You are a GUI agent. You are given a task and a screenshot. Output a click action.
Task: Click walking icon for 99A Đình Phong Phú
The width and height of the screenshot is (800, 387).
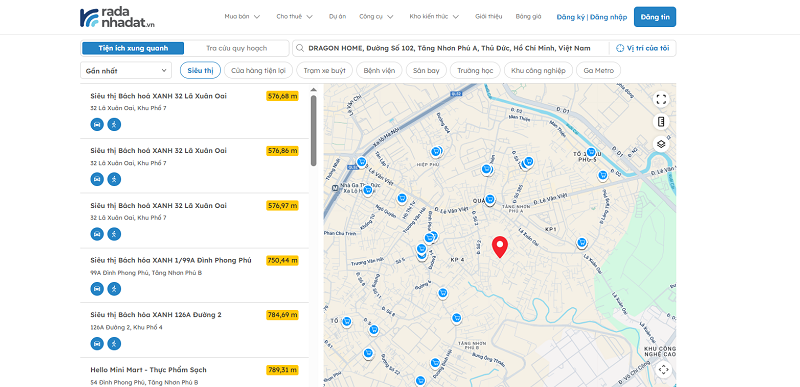click(x=114, y=289)
